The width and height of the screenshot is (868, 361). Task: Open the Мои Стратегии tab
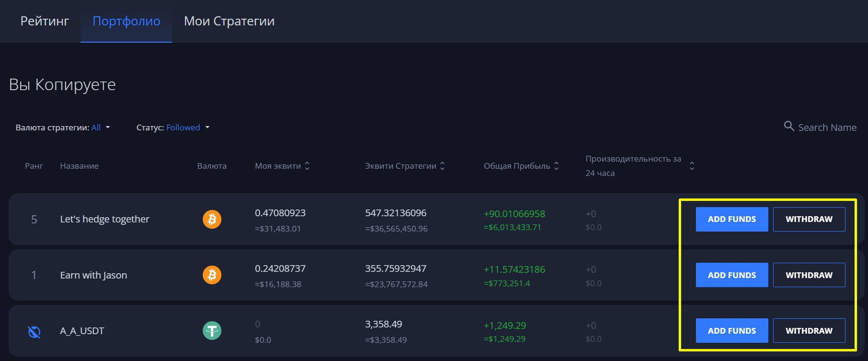point(229,21)
